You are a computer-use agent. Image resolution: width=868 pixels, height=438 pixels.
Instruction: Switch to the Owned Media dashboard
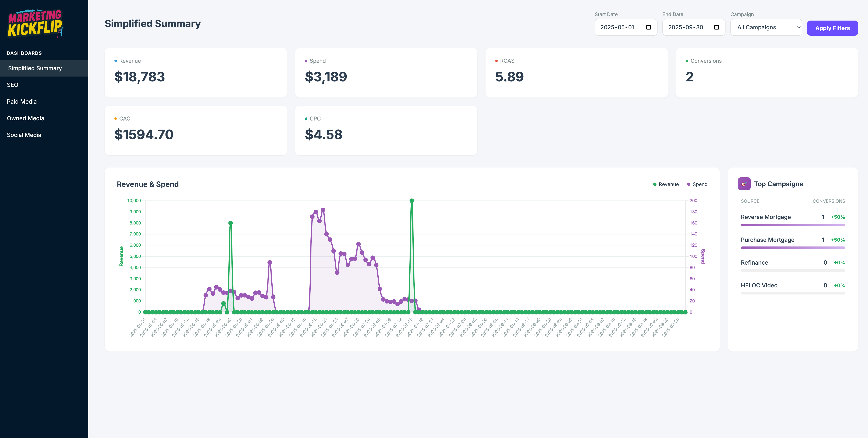pos(25,118)
